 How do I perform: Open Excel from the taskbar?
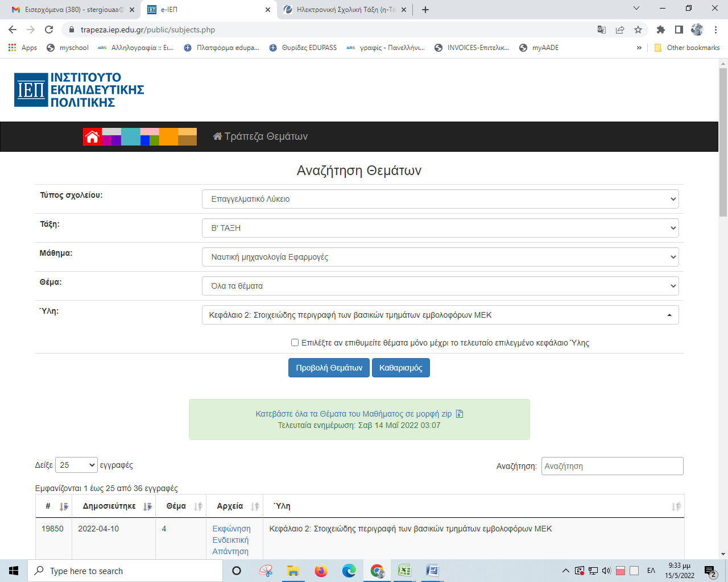(404, 571)
